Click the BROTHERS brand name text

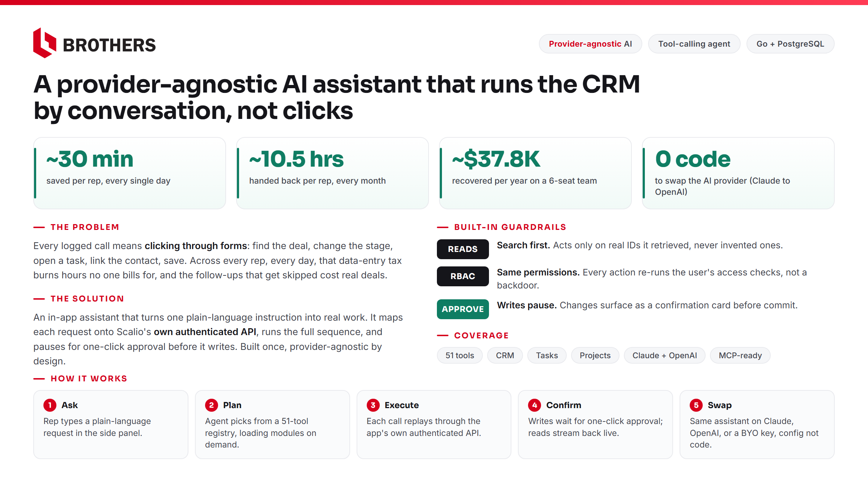pyautogui.click(x=109, y=46)
